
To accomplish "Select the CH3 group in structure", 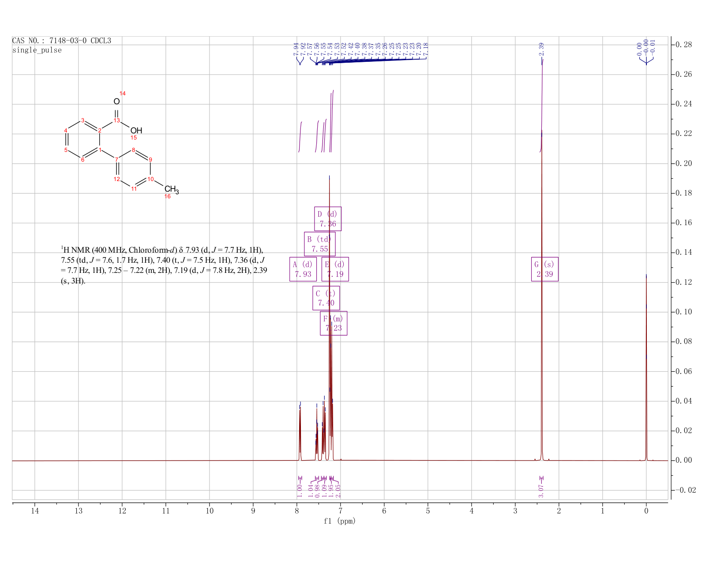I will pyautogui.click(x=172, y=190).
